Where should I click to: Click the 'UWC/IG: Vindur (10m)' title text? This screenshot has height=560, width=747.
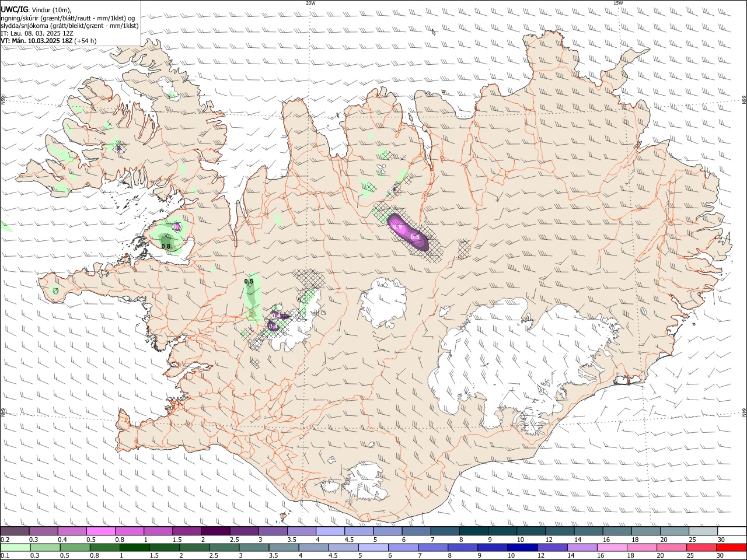(36, 9)
